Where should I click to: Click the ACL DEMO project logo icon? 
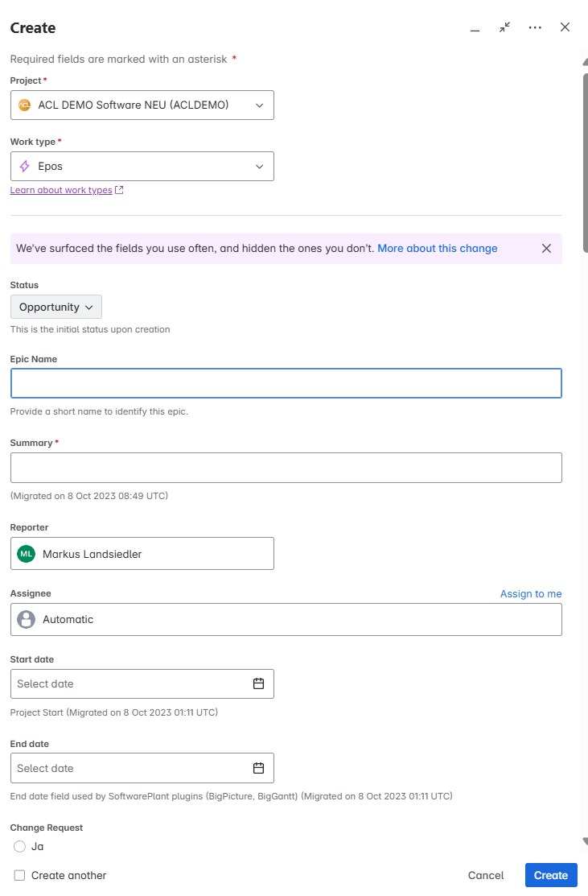point(25,105)
